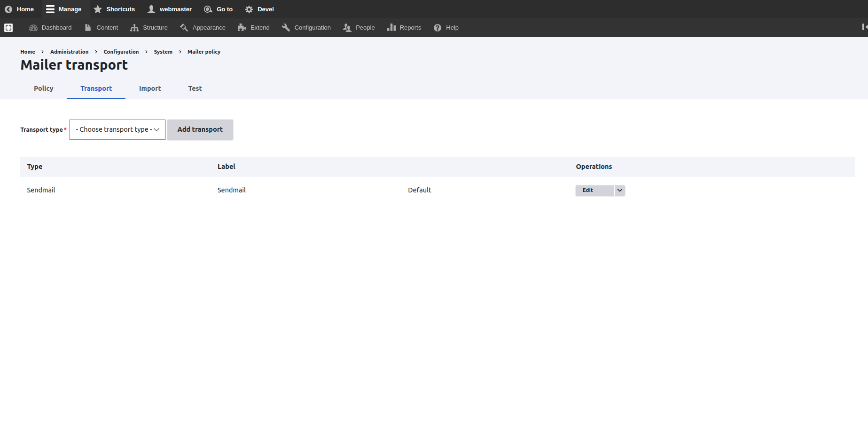Open the Go to search icon
Image resolution: width=868 pixels, height=446 pixels.
point(208,9)
